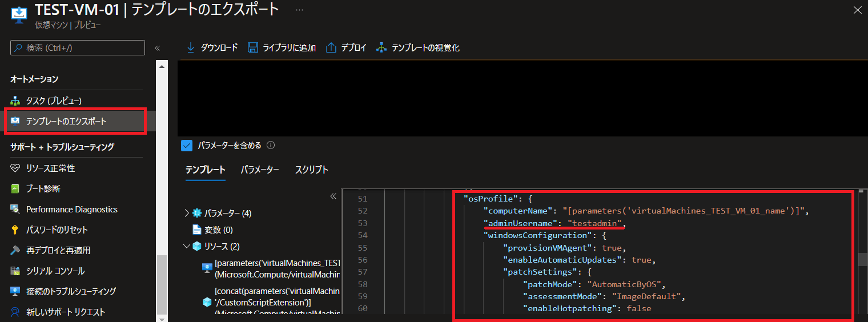The height and width of the screenshot is (322, 868).
Task: Click the シリアル コンソール icon
Action: coord(15,271)
